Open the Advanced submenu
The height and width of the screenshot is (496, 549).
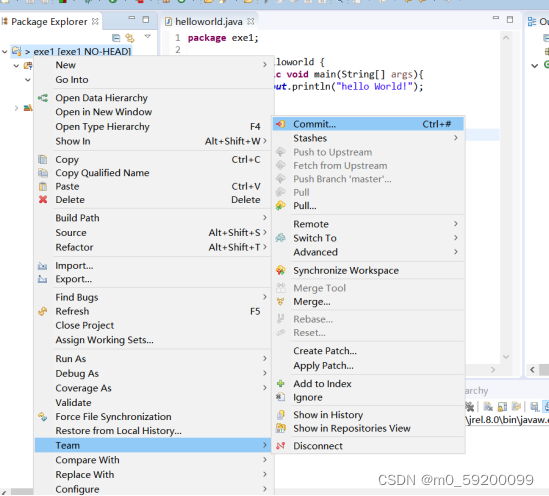click(x=368, y=252)
